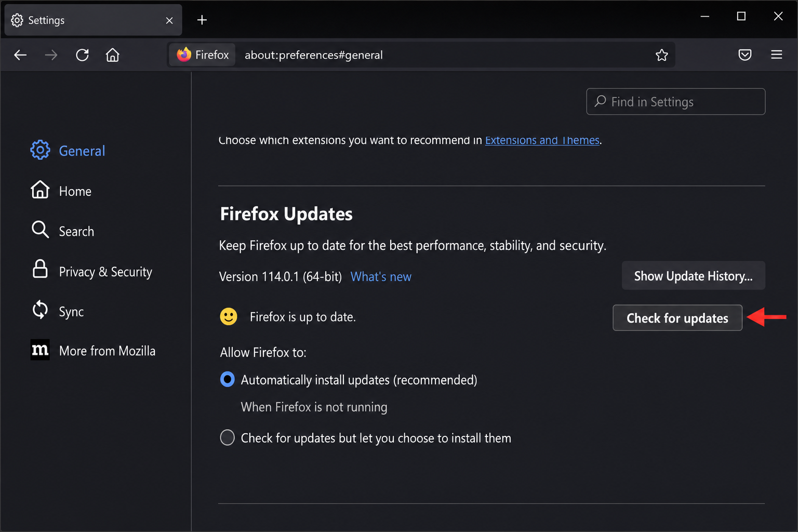Click Show Update History button
The width and height of the screenshot is (798, 532).
click(x=694, y=275)
